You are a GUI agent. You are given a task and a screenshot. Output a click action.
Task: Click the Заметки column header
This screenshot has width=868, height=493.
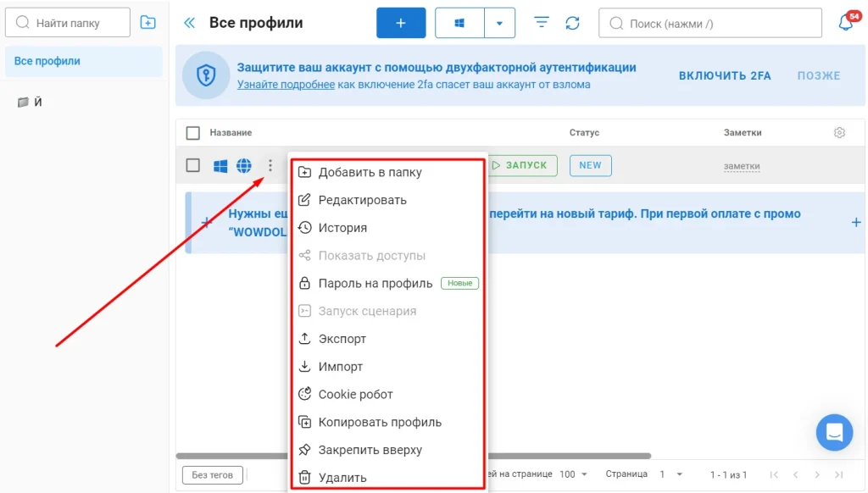(x=743, y=133)
